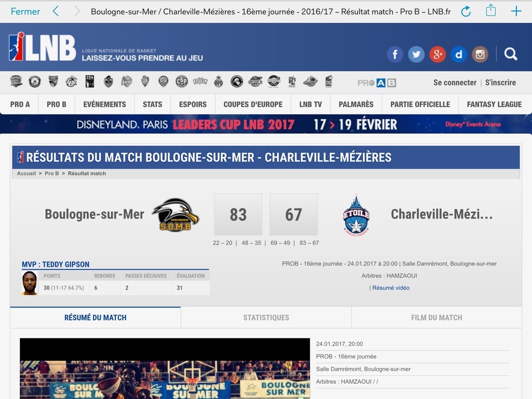The height and width of the screenshot is (399, 532).
Task: Go back with the left chevron
Action: (56, 11)
